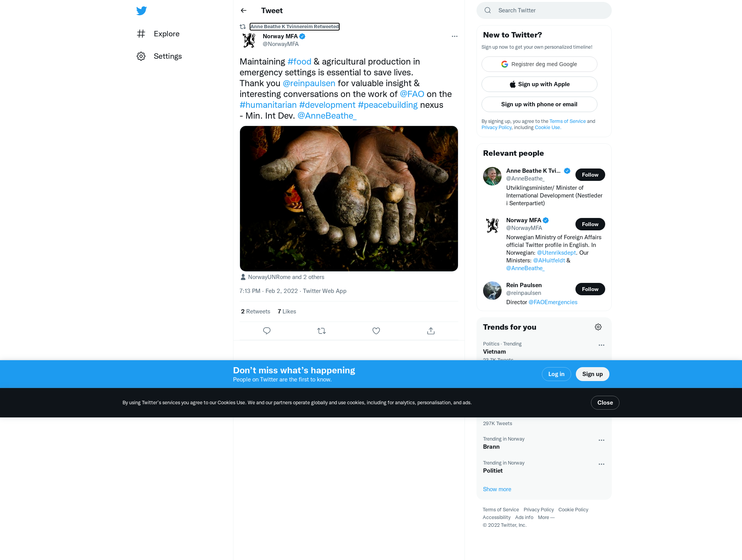742x560 pixels.
Task: Close the cookies notice banner
Action: pyautogui.click(x=605, y=403)
